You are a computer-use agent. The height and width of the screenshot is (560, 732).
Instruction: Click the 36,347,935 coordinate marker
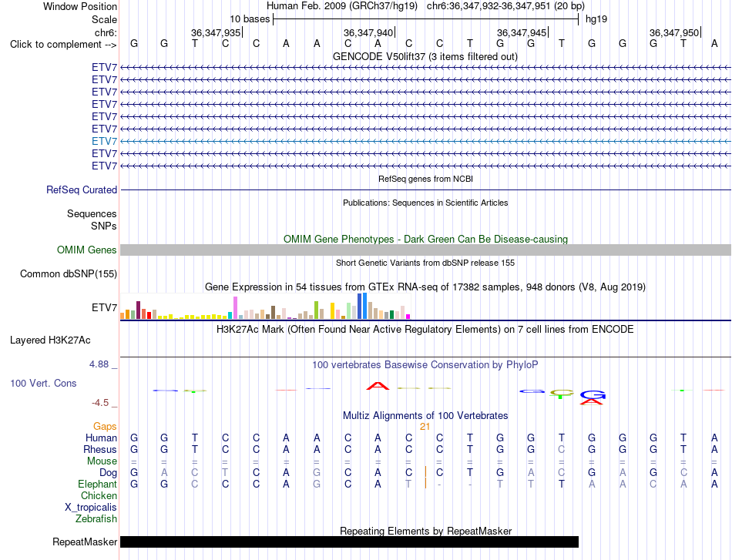point(216,32)
